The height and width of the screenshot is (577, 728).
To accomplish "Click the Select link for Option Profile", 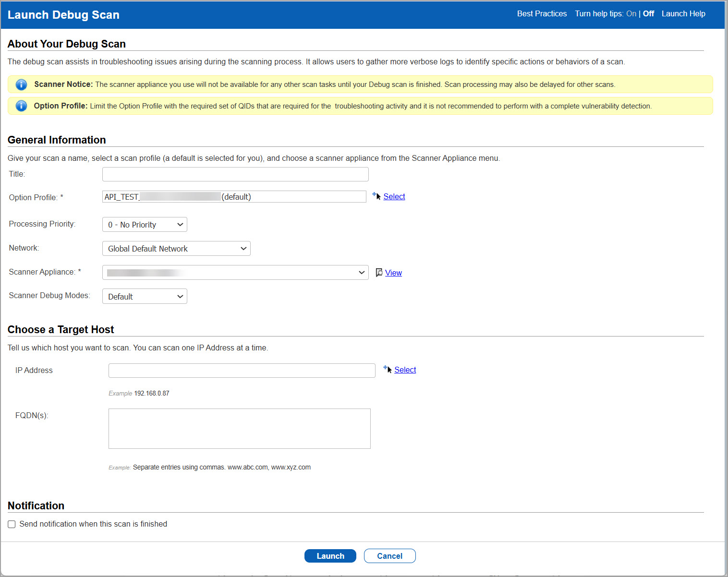I will point(394,197).
